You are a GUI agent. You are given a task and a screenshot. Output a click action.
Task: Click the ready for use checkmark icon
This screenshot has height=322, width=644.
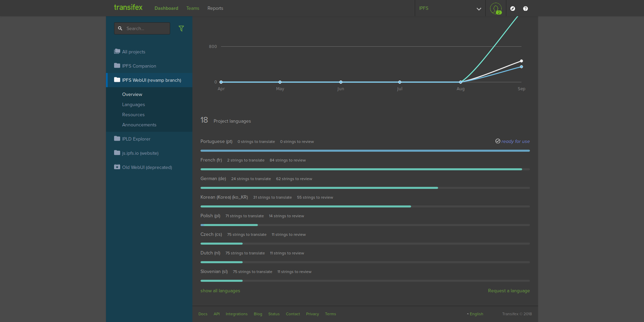click(498, 141)
